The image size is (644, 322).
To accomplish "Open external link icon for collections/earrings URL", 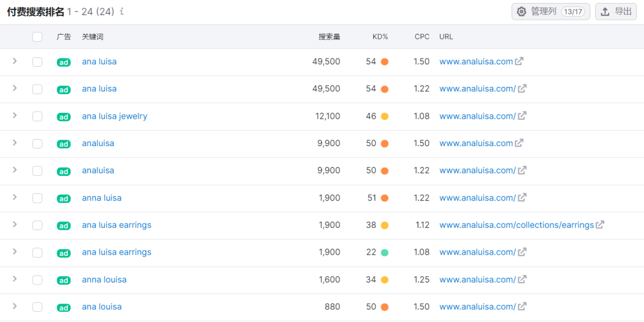I will point(600,225).
